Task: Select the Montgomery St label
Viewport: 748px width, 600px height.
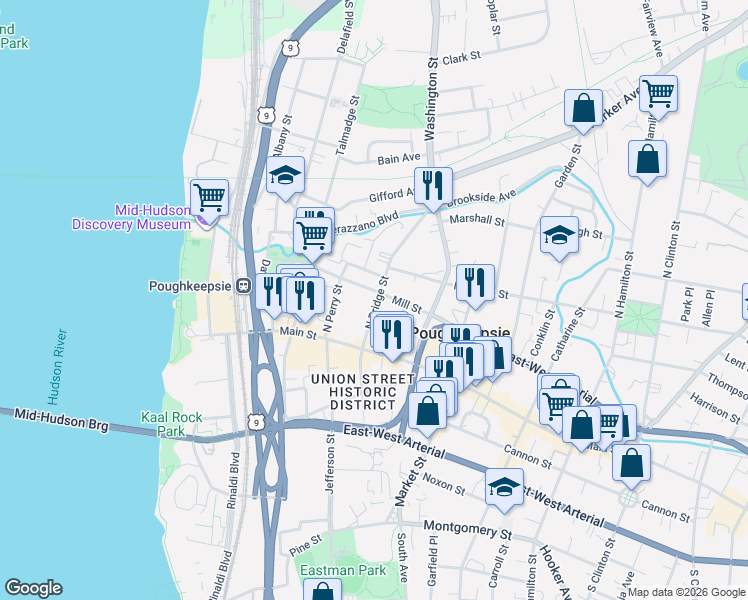Action: click(468, 529)
